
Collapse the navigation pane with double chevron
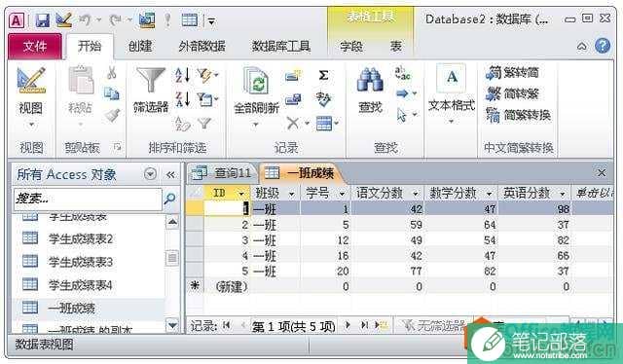(x=170, y=174)
